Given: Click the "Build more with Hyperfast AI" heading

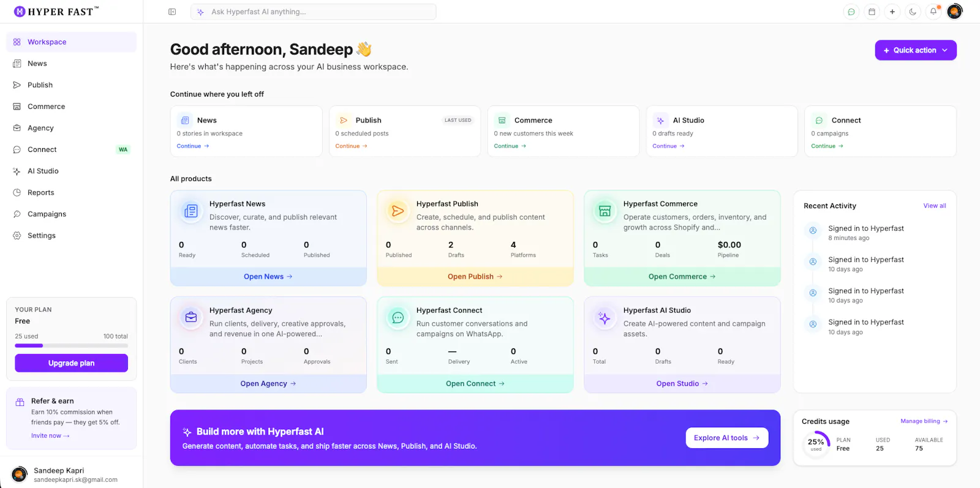Looking at the screenshot, I should [x=260, y=432].
